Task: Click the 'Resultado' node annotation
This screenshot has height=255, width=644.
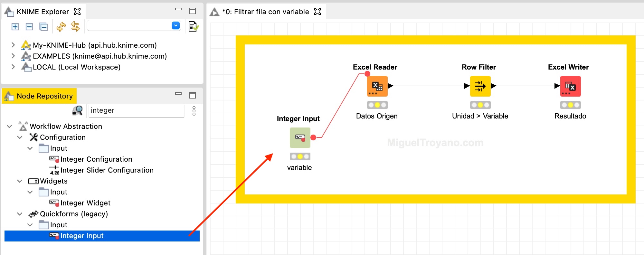Action: tap(570, 116)
